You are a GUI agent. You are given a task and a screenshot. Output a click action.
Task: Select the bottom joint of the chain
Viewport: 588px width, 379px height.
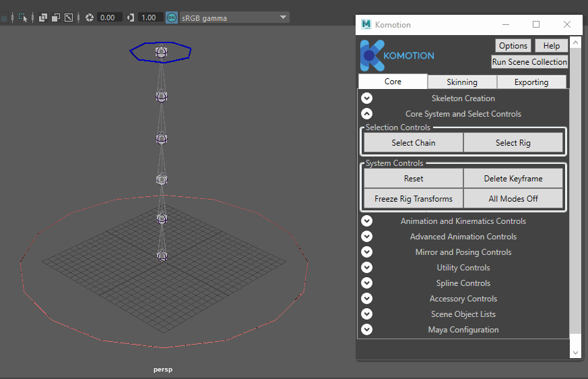[x=162, y=256]
